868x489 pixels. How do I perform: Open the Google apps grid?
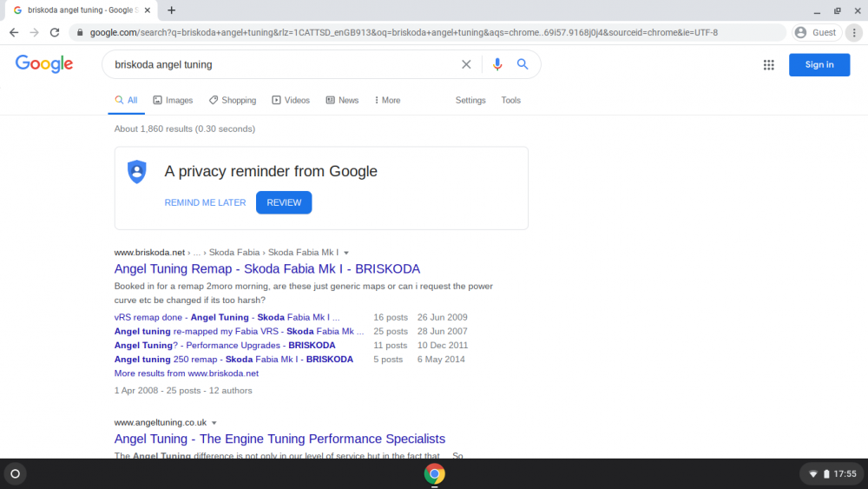pyautogui.click(x=768, y=65)
